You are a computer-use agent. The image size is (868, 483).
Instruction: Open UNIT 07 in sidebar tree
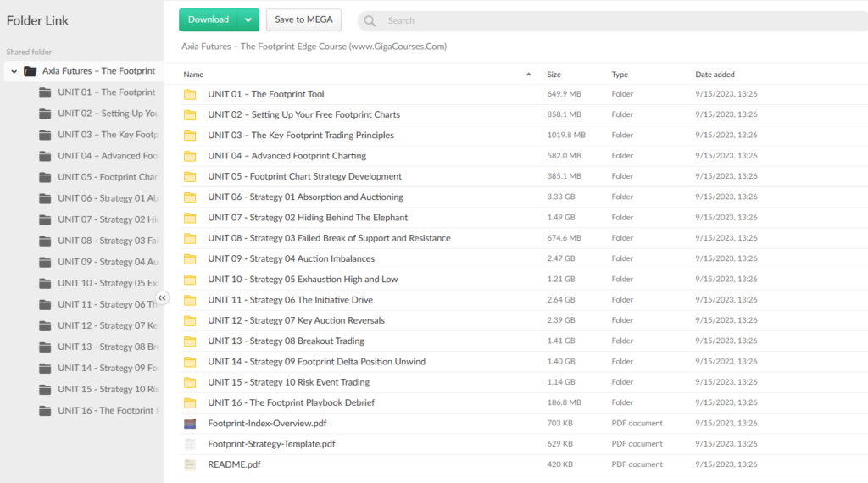[100, 219]
